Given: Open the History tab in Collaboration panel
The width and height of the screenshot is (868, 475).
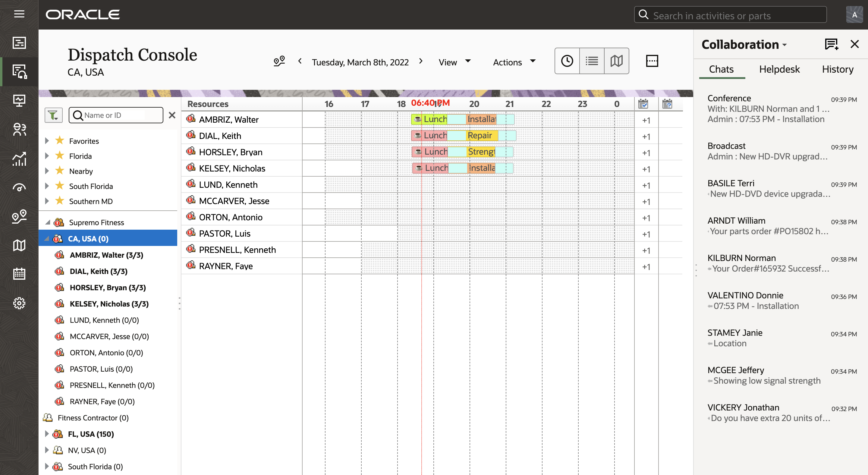Looking at the screenshot, I should click(x=837, y=69).
